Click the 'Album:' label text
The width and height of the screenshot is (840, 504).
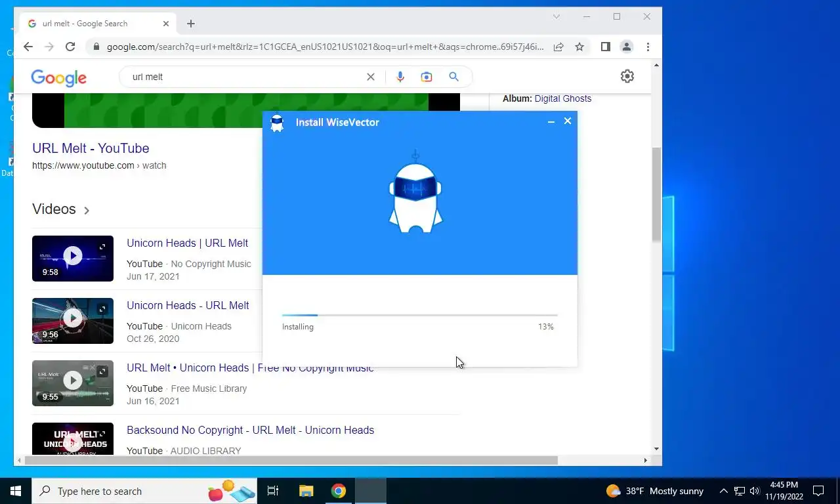click(x=517, y=98)
